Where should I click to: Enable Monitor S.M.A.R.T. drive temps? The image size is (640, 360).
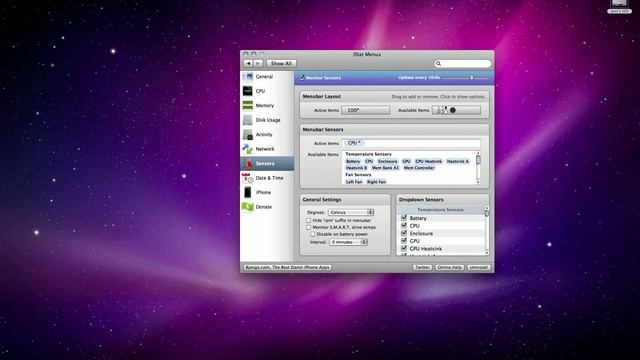tap(309, 227)
